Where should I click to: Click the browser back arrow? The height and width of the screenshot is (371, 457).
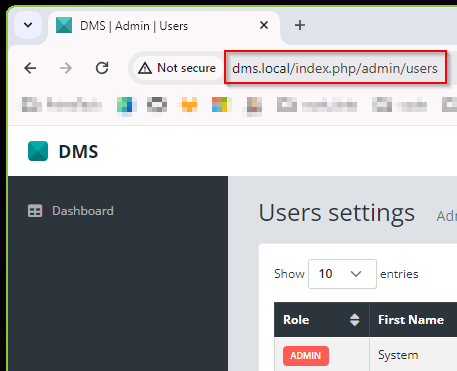30,68
